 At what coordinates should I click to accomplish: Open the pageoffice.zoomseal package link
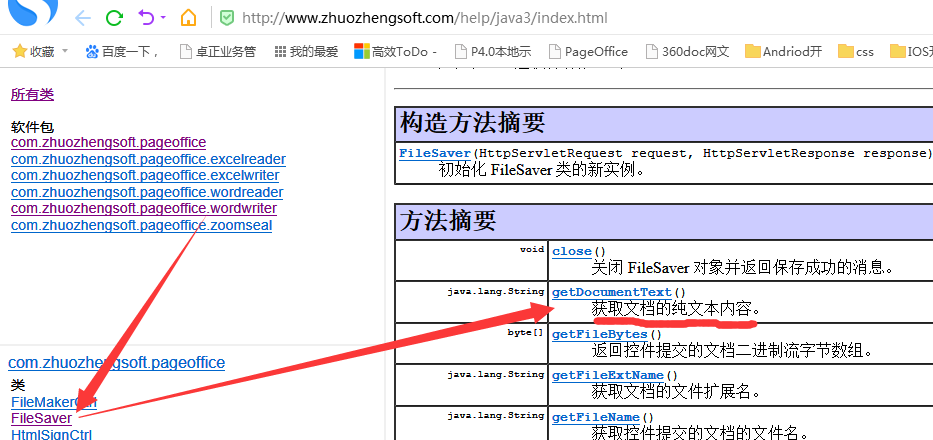pyautogui.click(x=142, y=225)
